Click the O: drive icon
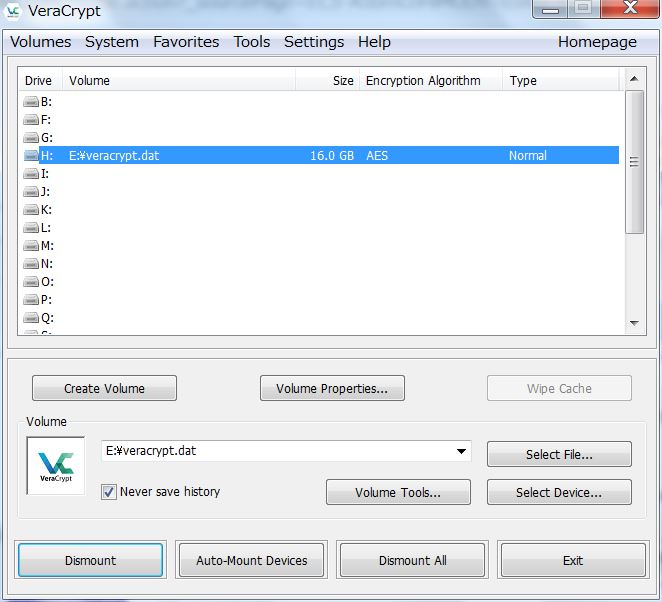Image resolution: width=662 pixels, height=602 pixels. point(31,281)
